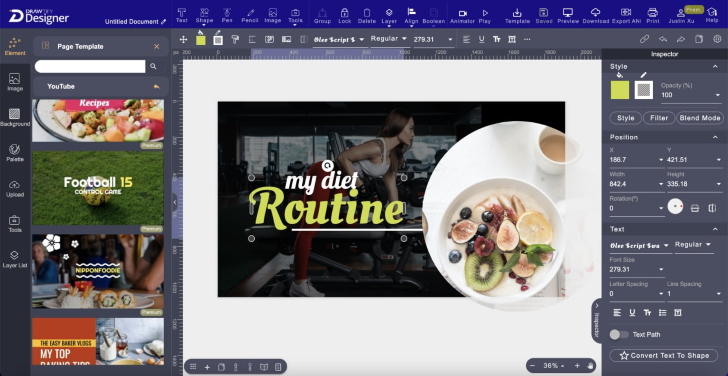Delete the selected element
The height and width of the screenshot is (376, 728).
pos(367,16)
